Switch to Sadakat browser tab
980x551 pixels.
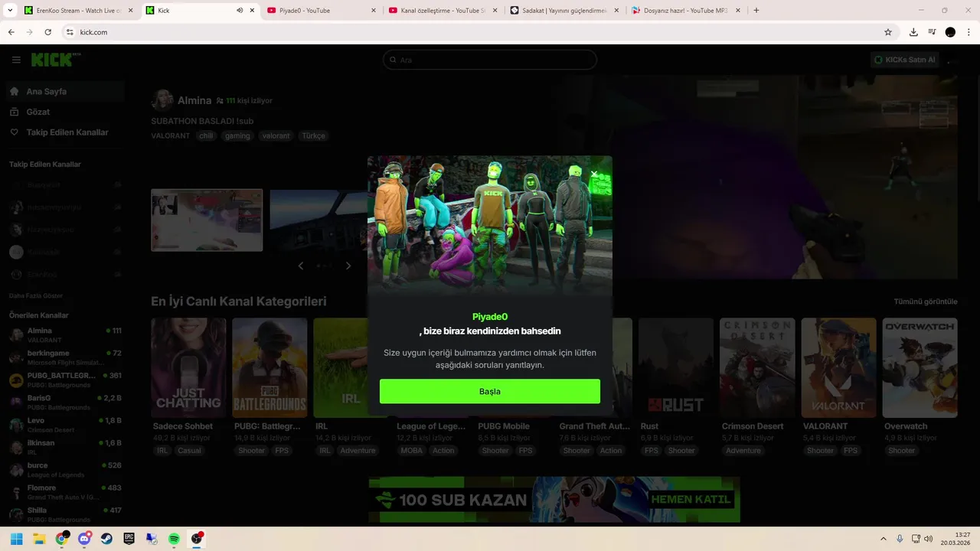(x=564, y=11)
